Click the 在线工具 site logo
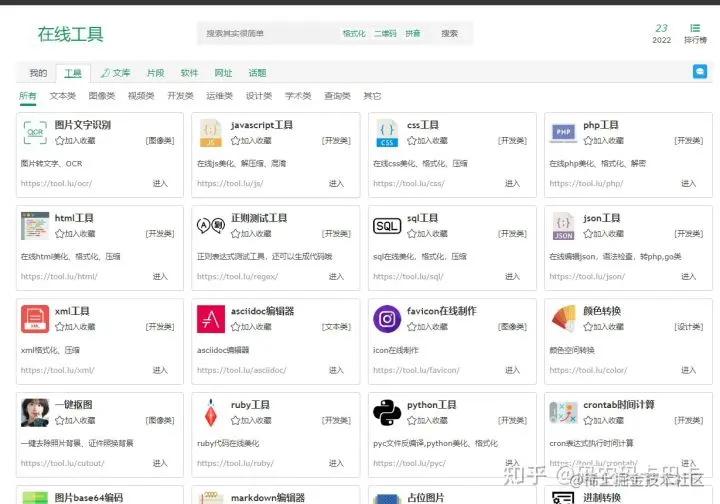Screen dimensions: 720x504 [71, 34]
